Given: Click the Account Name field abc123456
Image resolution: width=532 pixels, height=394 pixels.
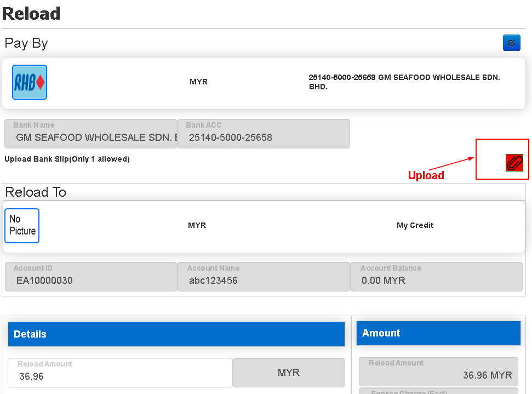Looking at the screenshot, I should [x=264, y=277].
